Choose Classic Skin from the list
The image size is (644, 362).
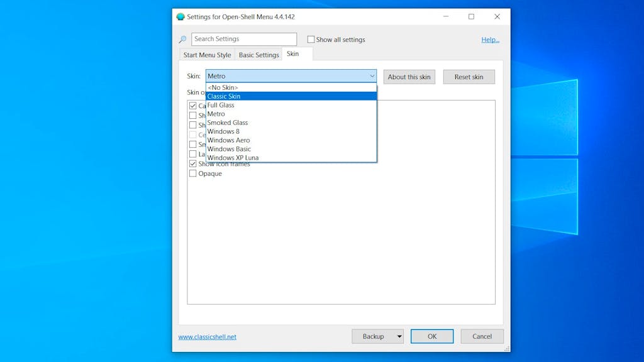291,96
